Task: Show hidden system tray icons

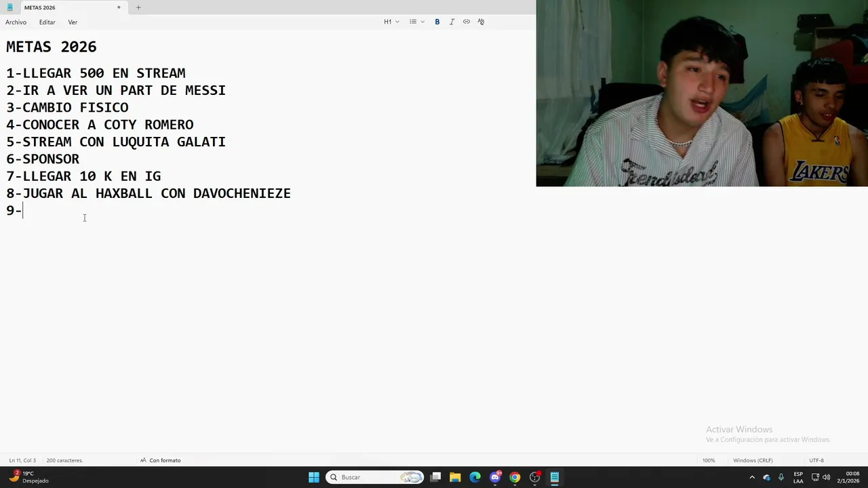Action: [751, 477]
